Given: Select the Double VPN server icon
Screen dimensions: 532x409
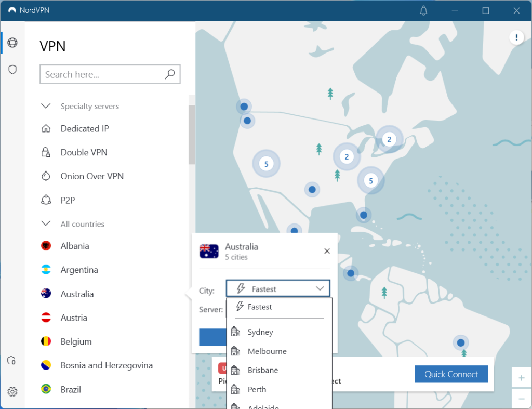Looking at the screenshot, I should [x=46, y=152].
